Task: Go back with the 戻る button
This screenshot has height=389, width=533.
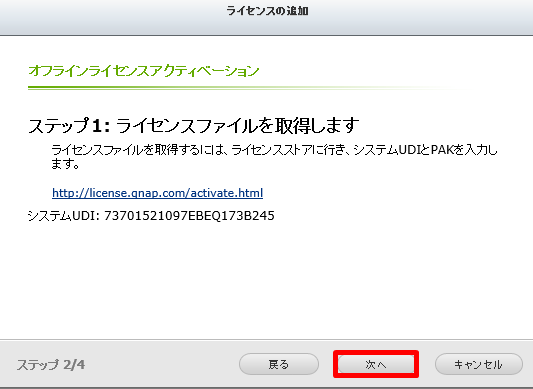Action: click(x=279, y=365)
